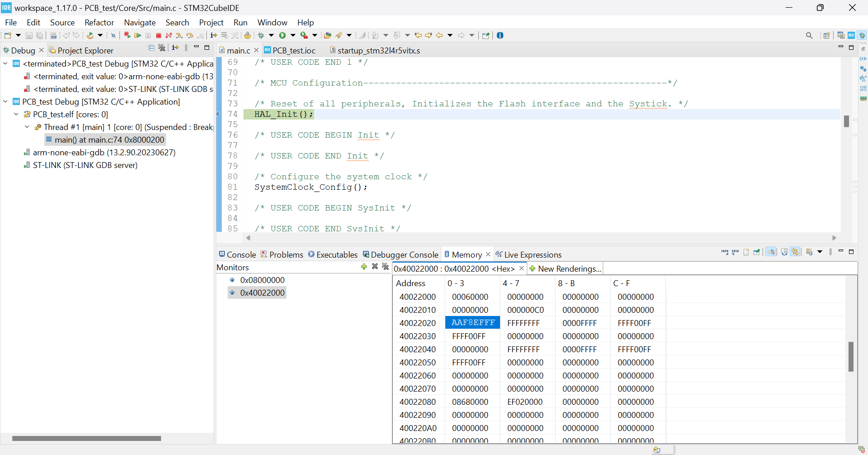
Task: Click the Search magnifier icon in toolbar
Action: click(x=809, y=35)
